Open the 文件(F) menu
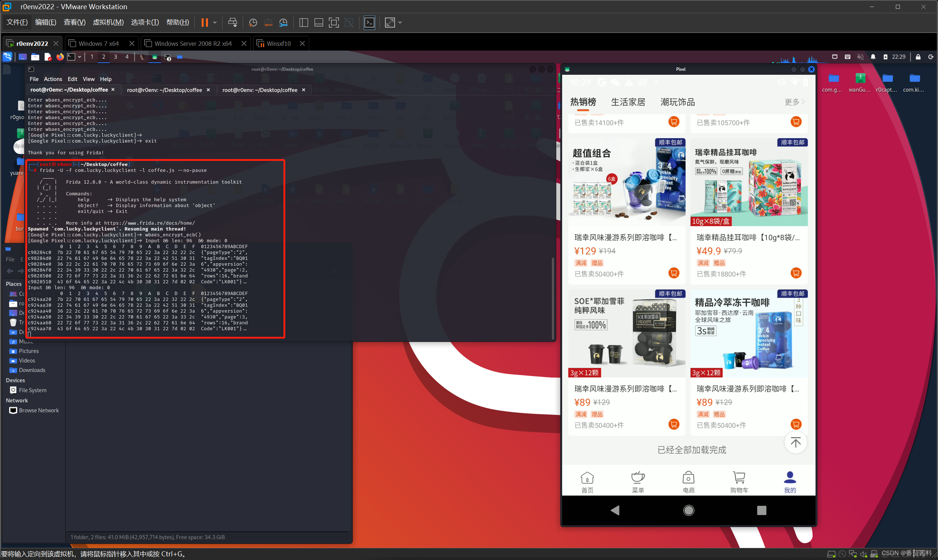The width and height of the screenshot is (938, 560). point(17,22)
